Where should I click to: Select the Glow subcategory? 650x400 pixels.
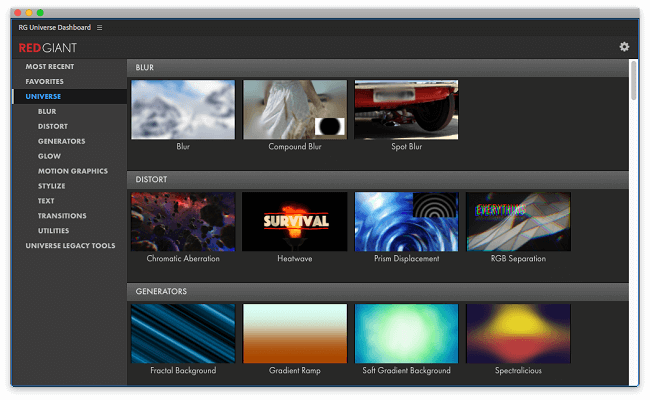coord(49,156)
